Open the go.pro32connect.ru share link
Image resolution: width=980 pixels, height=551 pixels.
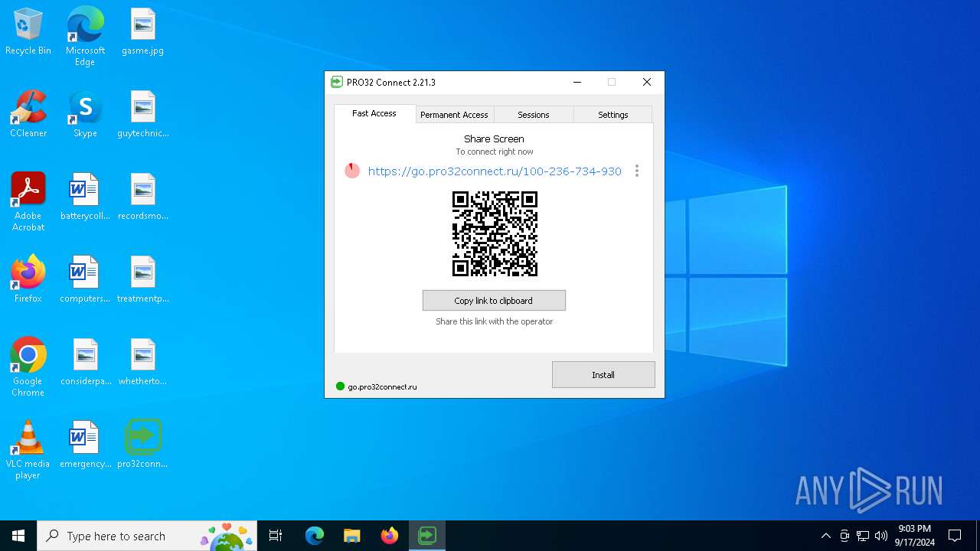coord(495,171)
